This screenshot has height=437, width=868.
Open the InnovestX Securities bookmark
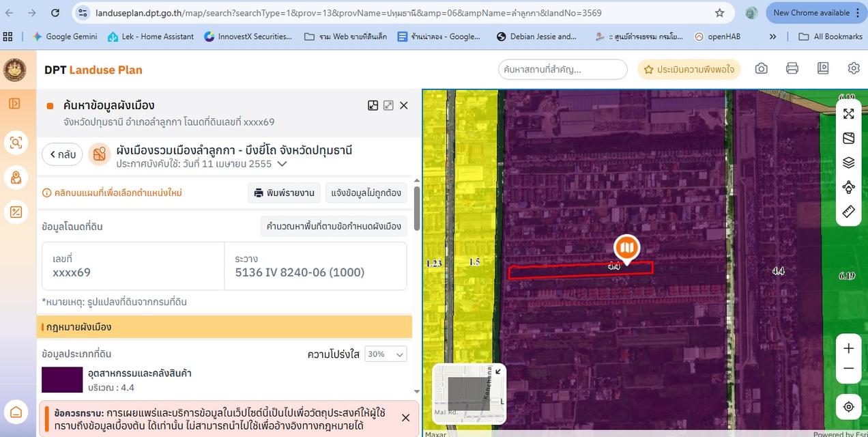[x=248, y=36]
